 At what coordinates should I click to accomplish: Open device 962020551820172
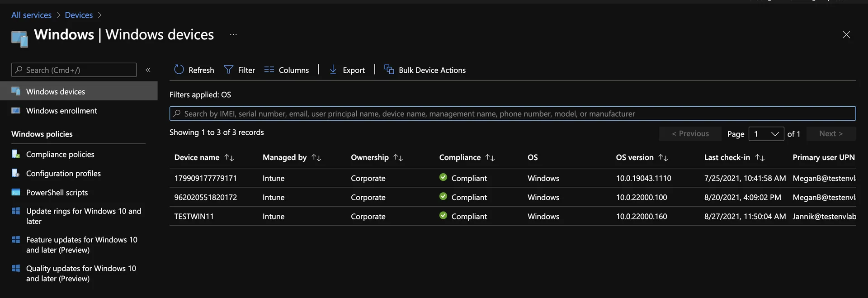pos(205,197)
